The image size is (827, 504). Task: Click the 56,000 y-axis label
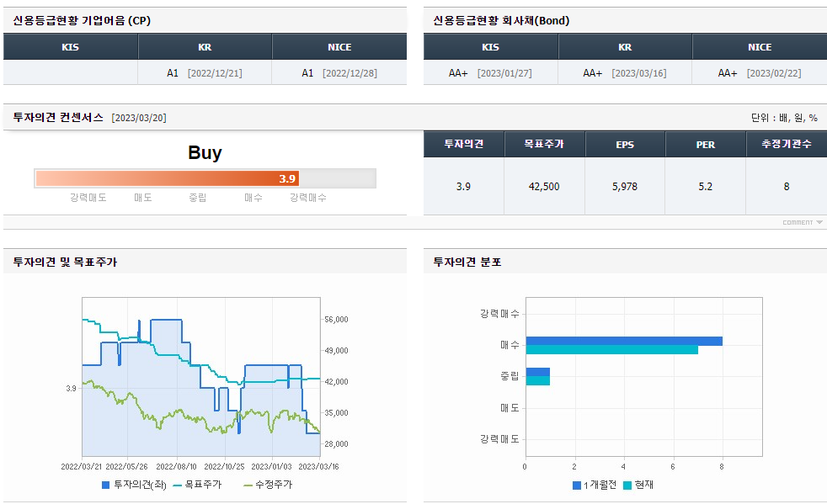tap(336, 320)
